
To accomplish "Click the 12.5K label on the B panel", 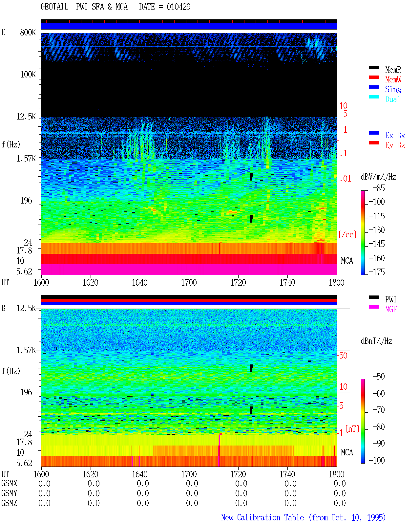I will pos(26,308).
